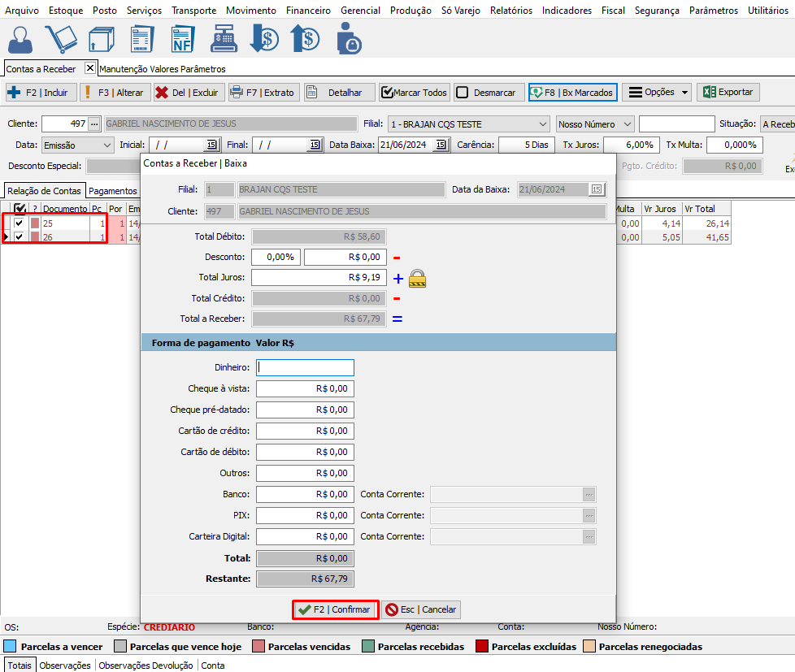Uncheck the checkbox for document 26

click(19, 237)
